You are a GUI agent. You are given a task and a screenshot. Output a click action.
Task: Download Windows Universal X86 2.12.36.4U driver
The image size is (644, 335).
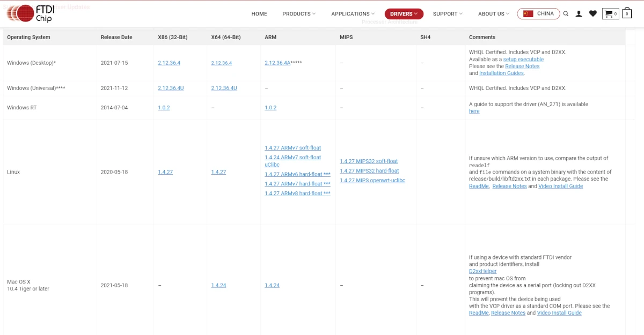coord(171,88)
